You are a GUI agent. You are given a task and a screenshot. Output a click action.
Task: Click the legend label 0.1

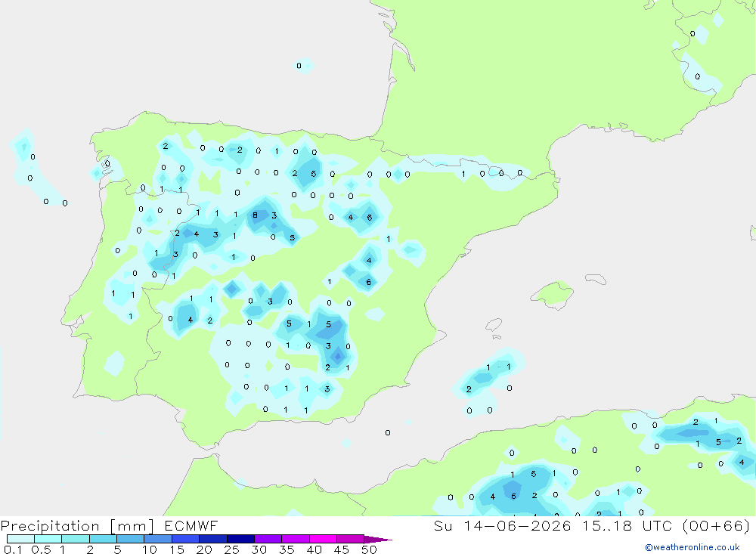pyautogui.click(x=13, y=549)
